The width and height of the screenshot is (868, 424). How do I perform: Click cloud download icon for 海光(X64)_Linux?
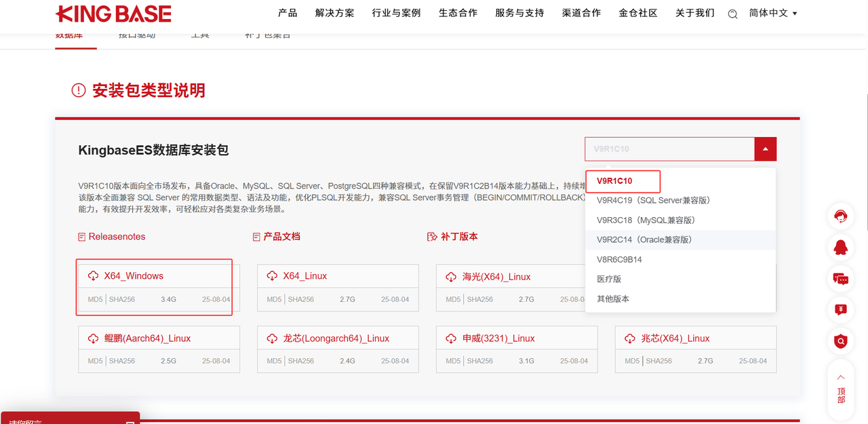452,276
